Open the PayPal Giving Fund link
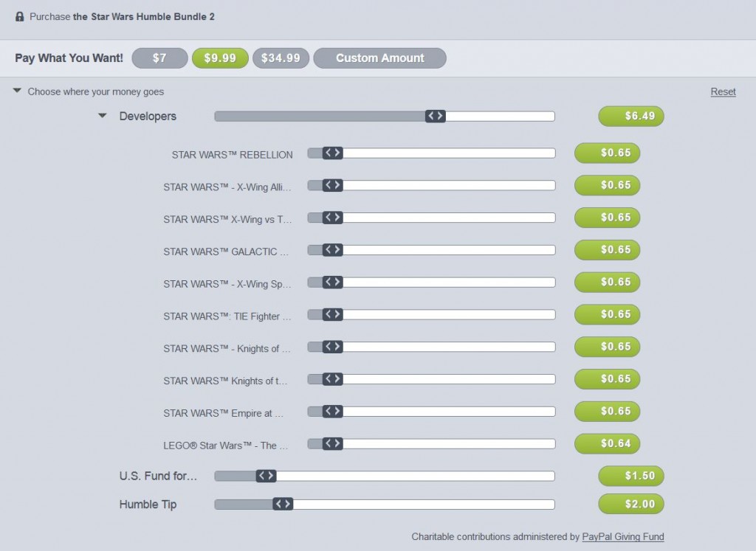Image resolution: width=756 pixels, height=551 pixels. [x=623, y=536]
